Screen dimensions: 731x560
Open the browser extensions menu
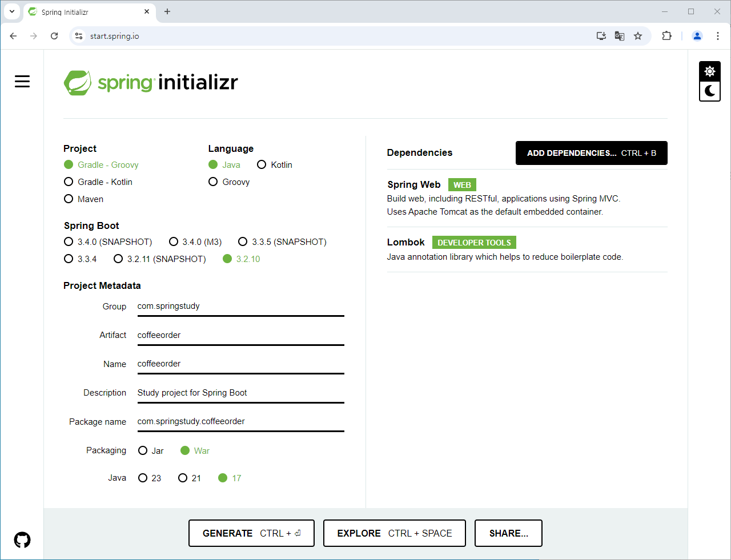[666, 36]
